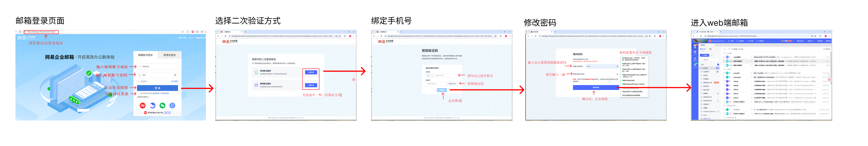Image resolution: width=868 pixels, height=146 pixels.
Task: Open the 云文档 sidebar icon
Action: pyautogui.click(x=695, y=65)
